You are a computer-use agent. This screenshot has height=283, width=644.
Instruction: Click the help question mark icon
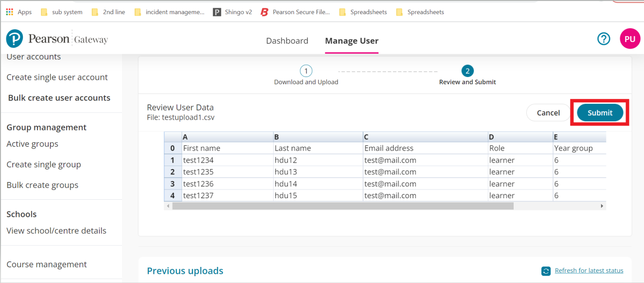point(604,39)
